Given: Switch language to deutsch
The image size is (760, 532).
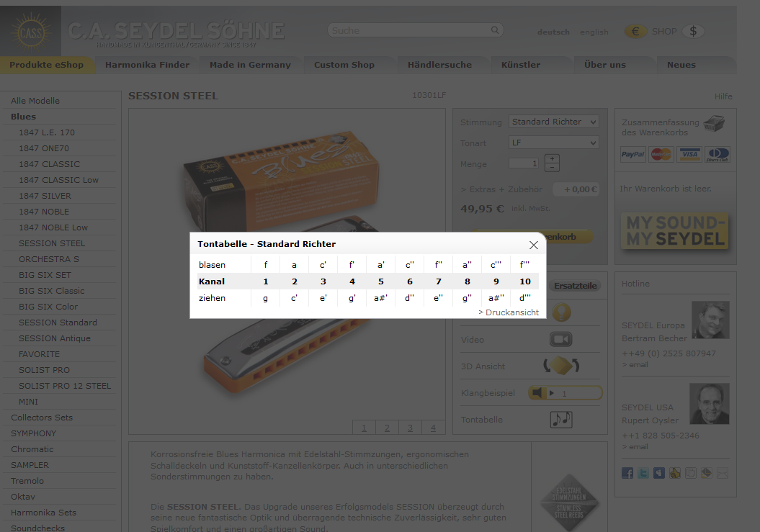Looking at the screenshot, I should pyautogui.click(x=553, y=32).
